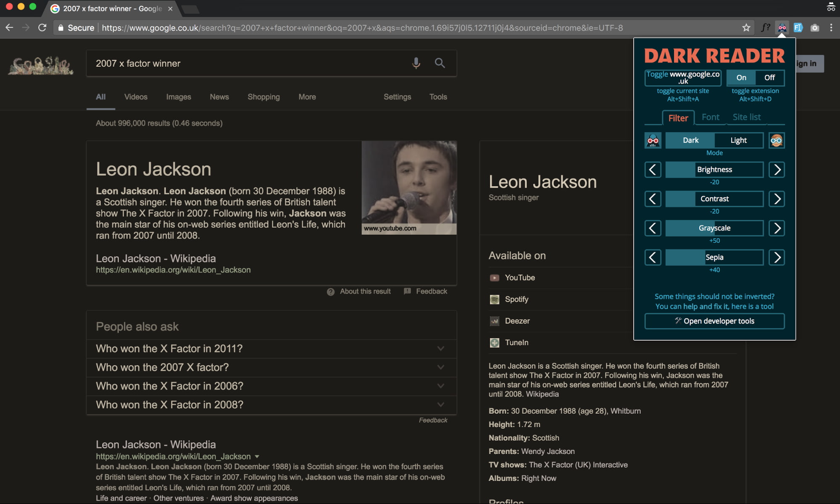840x504 pixels.
Task: Click the Leon Jackson YouTube thumbnail image
Action: (x=409, y=188)
